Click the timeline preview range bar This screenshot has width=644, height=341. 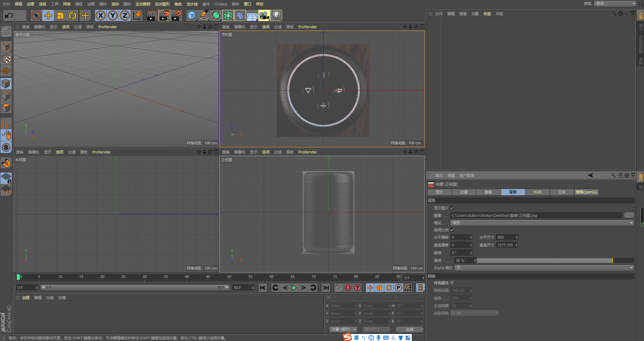[x=135, y=287]
